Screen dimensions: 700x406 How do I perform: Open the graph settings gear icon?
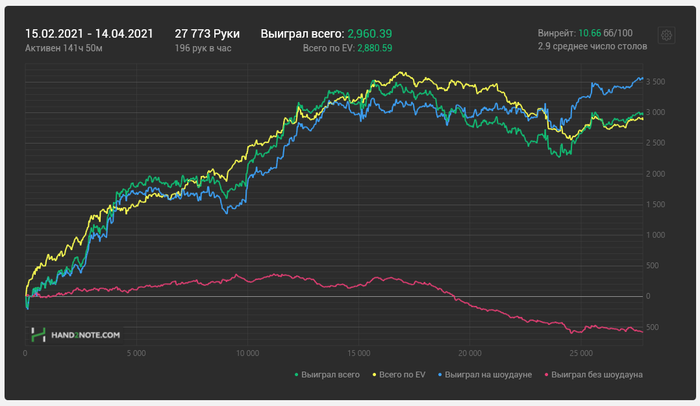(x=666, y=35)
